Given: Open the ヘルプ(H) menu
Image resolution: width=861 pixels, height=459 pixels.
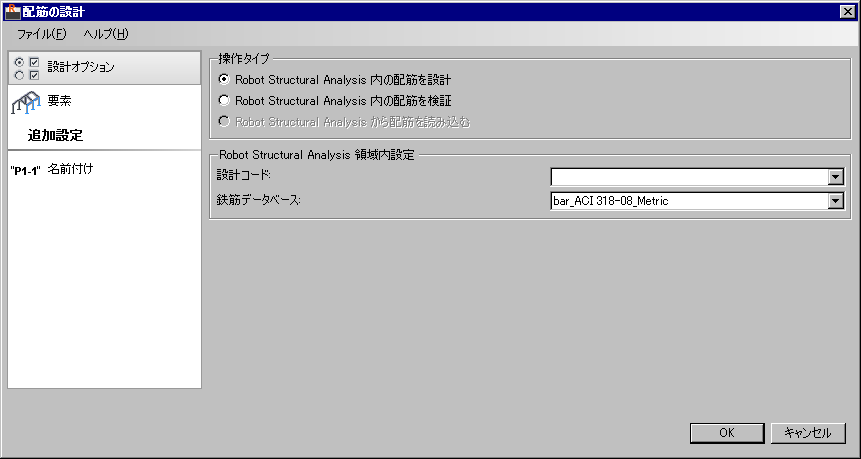Looking at the screenshot, I should [106, 34].
